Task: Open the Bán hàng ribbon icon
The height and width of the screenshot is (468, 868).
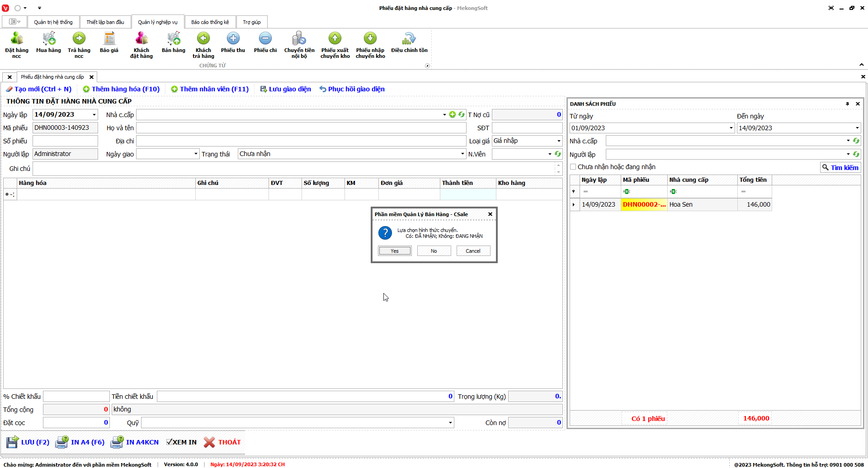Action: (174, 43)
